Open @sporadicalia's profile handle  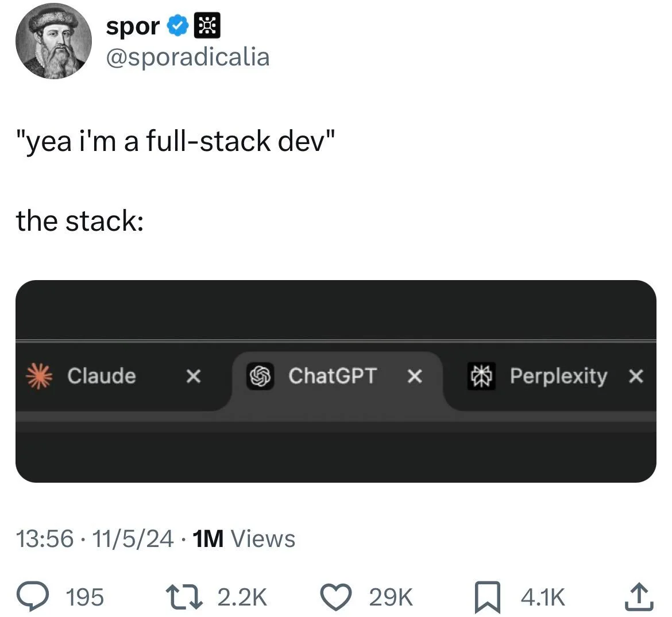point(188,56)
